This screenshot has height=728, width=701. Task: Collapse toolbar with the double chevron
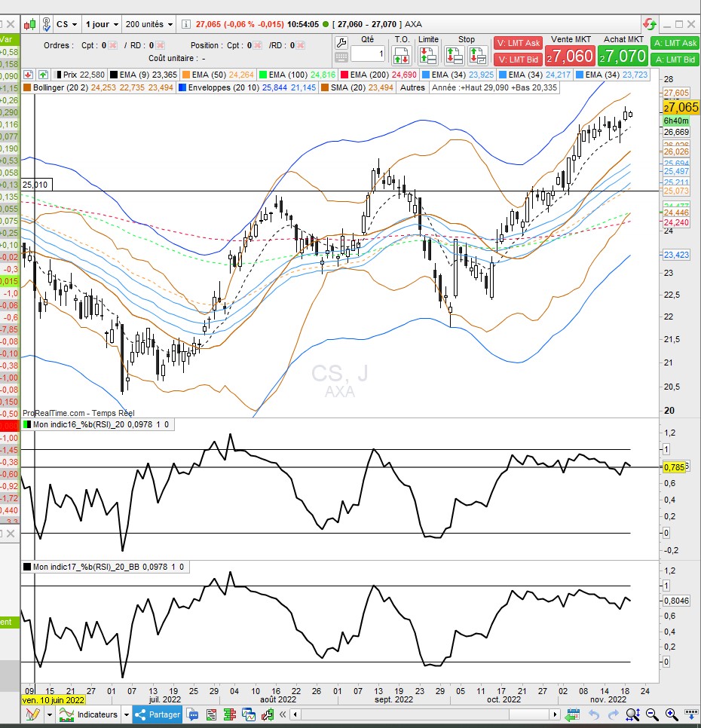282,714
